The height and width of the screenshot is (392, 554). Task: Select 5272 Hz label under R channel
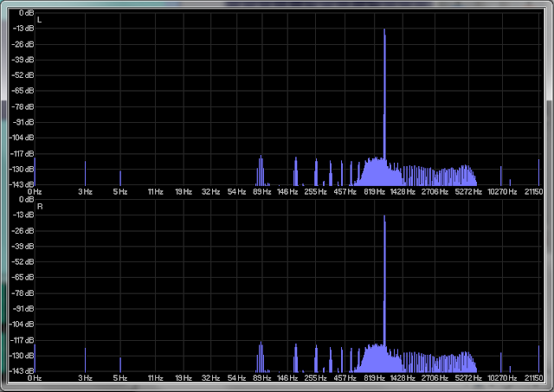pos(468,378)
